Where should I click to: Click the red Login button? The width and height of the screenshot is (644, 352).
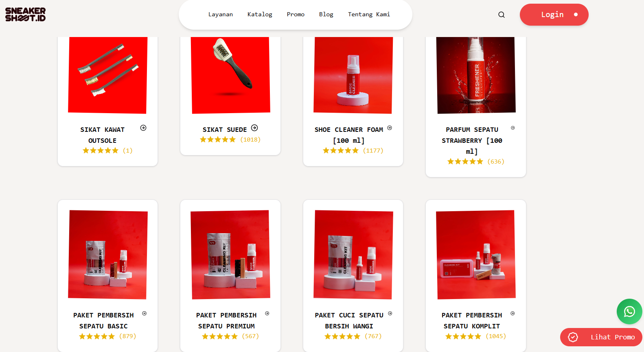554,15
